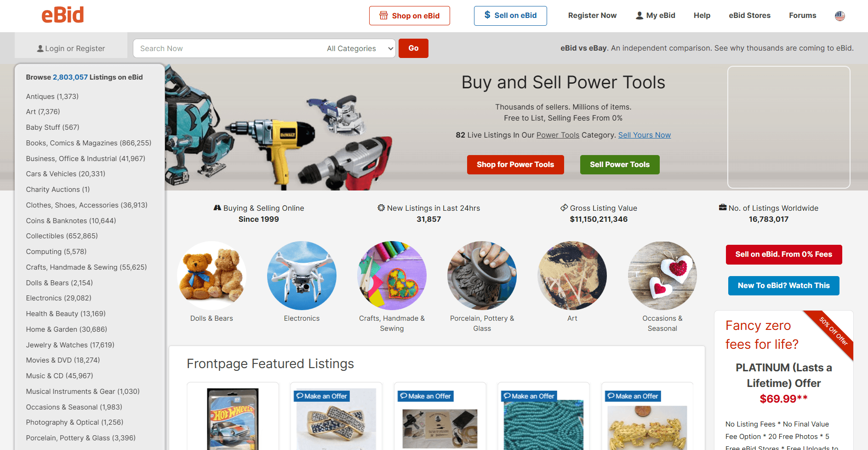868x450 pixels.
Task: Click the My eBid user icon link
Action: [x=655, y=16]
